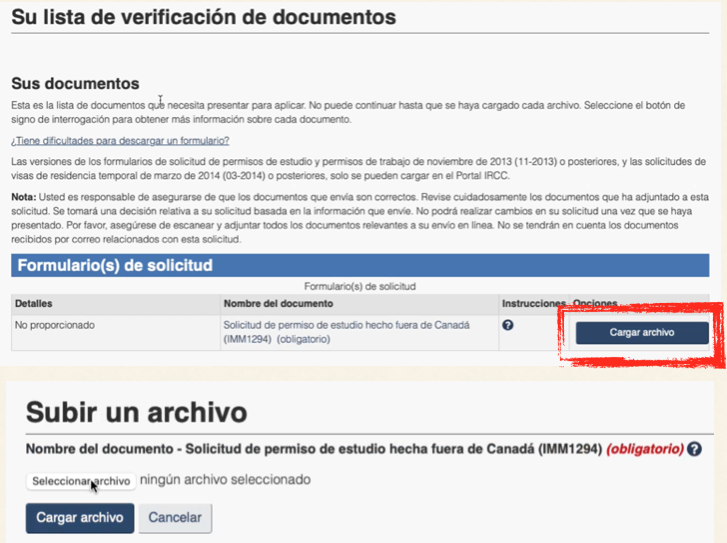Click "(obligatorio)" text in the table row
Screen dimensions: 727x543
pos(303,339)
